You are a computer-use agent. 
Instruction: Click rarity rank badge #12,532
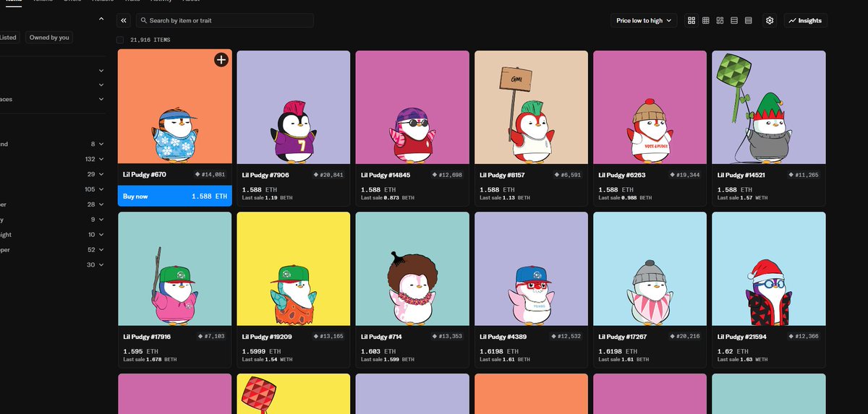[566, 336]
